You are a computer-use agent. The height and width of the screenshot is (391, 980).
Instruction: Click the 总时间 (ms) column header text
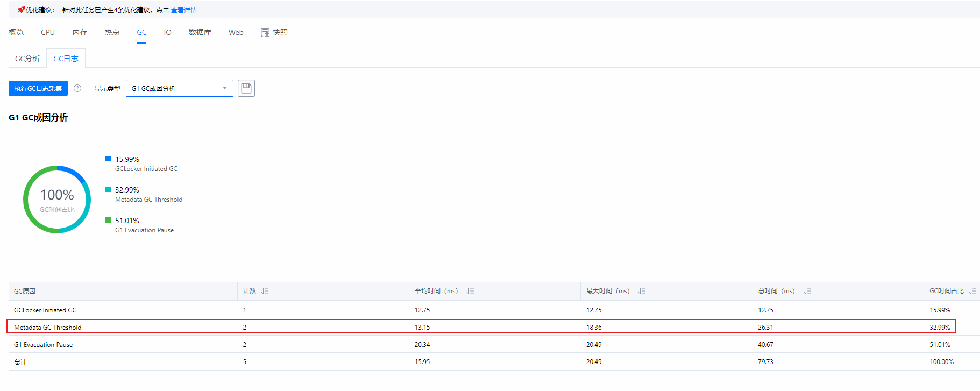pyautogui.click(x=776, y=291)
